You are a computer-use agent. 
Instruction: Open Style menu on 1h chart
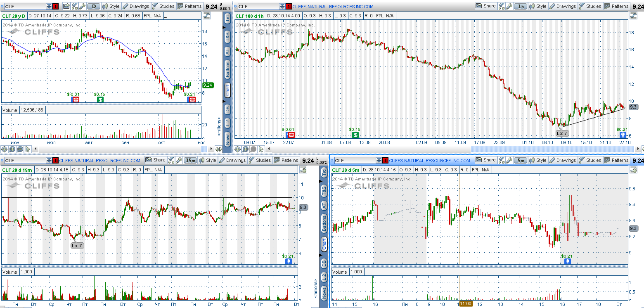tap(538, 6)
